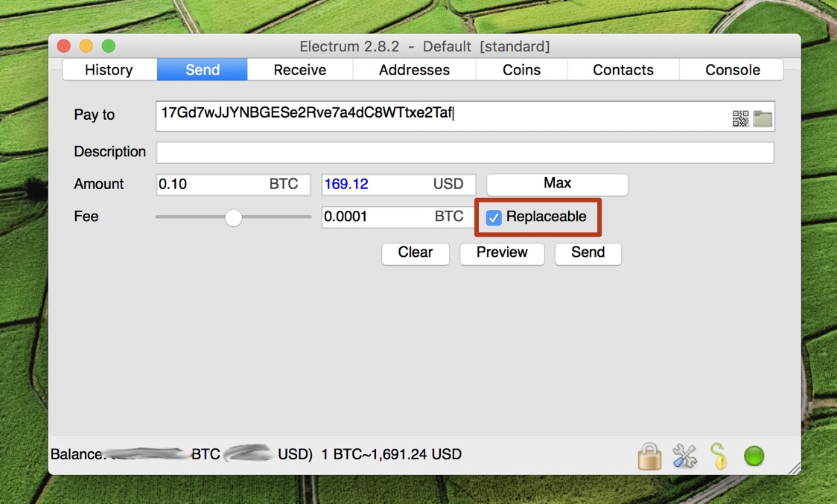This screenshot has width=837, height=504.
Task: Click the BTC amount field showing 0.10
Action: click(233, 185)
